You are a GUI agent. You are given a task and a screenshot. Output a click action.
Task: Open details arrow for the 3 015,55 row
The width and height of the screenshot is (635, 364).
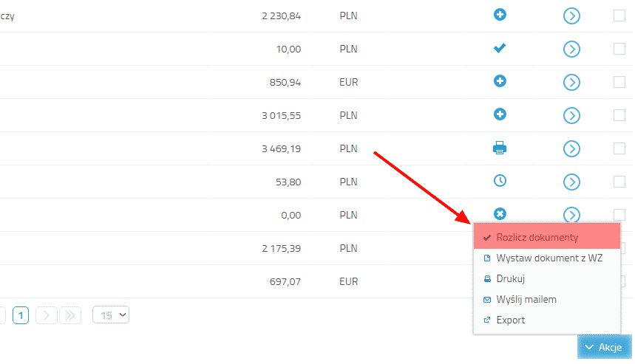pyautogui.click(x=571, y=115)
